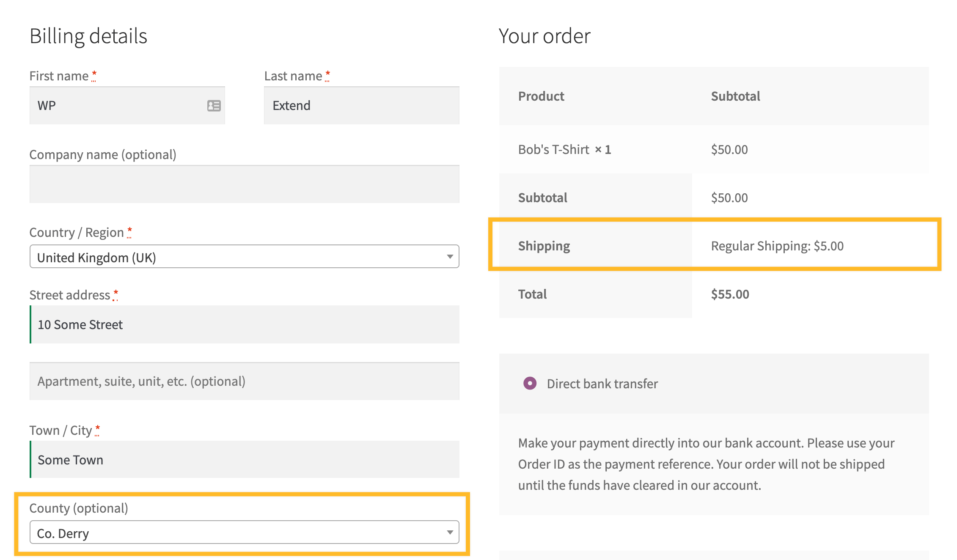
Task: Click the Direct bank transfer label
Action: coord(602,384)
